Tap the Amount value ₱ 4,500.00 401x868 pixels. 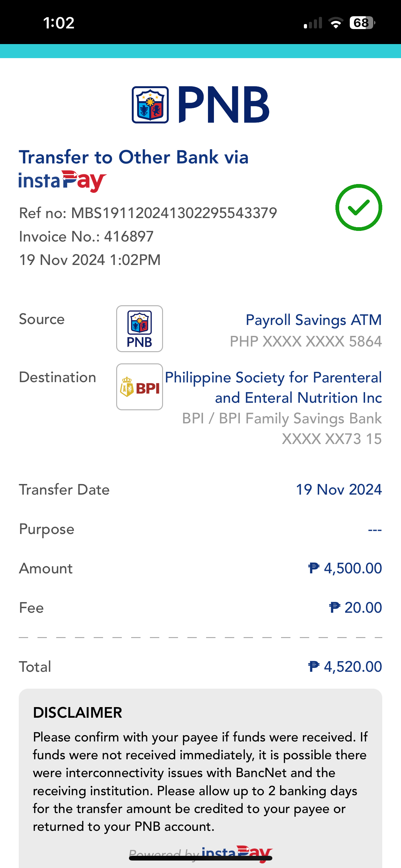point(345,568)
